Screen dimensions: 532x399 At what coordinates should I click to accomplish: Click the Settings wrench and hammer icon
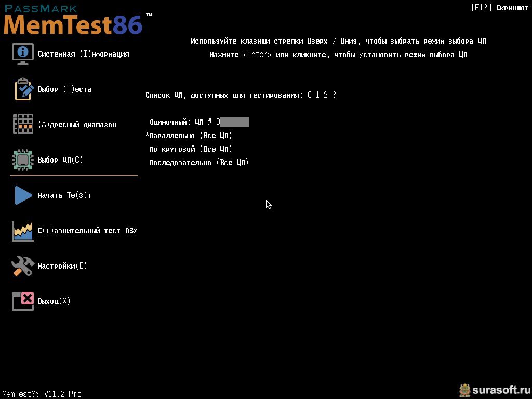pos(23,265)
